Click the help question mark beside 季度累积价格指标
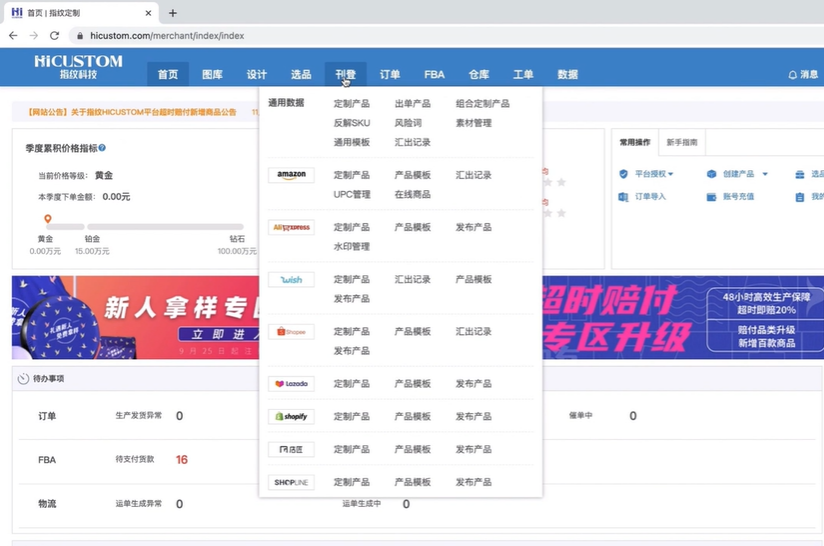 pyautogui.click(x=102, y=148)
